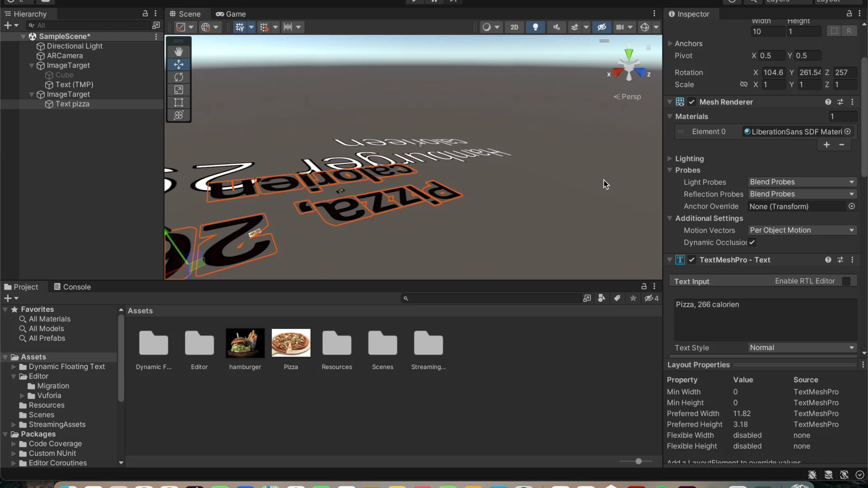Viewport: 868px width, 488px height.
Task: Disable Dynamic Occlusion in Additional Settings
Action: click(752, 243)
